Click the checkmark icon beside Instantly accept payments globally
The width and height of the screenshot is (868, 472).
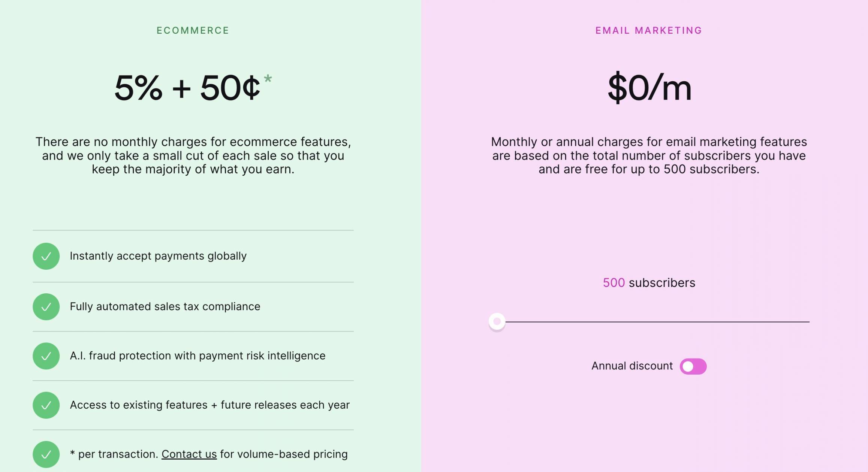46,257
